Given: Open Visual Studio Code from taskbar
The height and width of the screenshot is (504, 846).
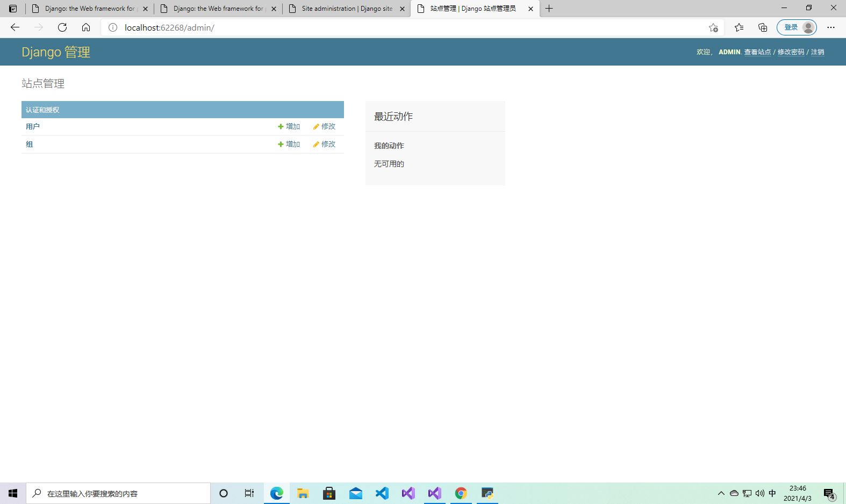Looking at the screenshot, I should click(x=382, y=493).
